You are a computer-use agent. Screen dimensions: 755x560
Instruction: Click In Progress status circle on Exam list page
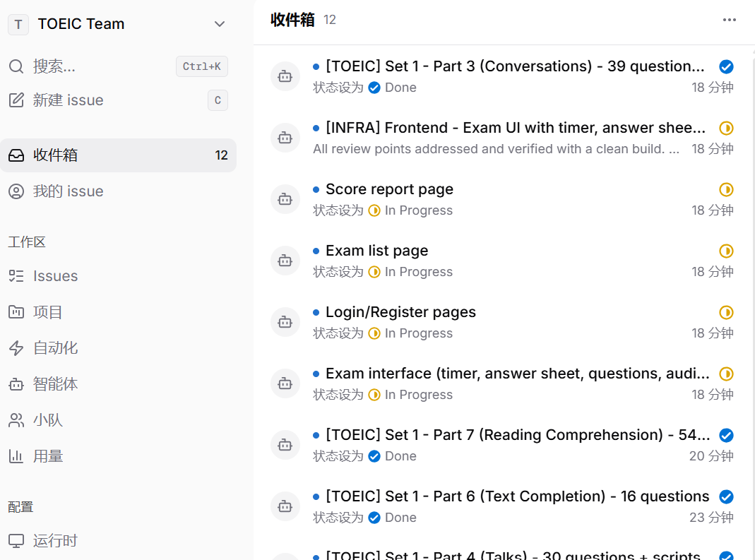tap(726, 251)
